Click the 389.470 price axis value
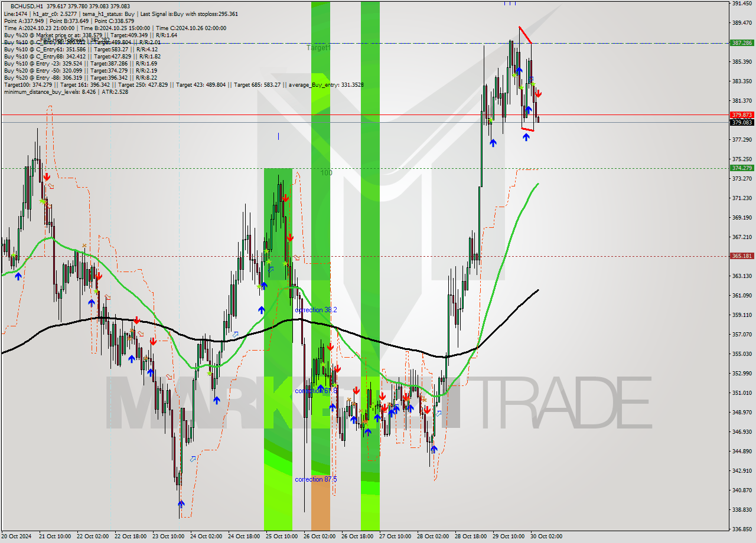The height and width of the screenshot is (543, 756). (742, 23)
